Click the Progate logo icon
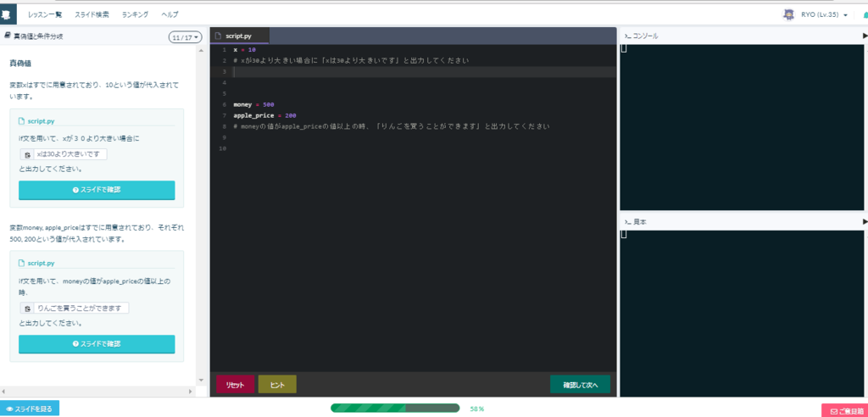 click(x=8, y=14)
